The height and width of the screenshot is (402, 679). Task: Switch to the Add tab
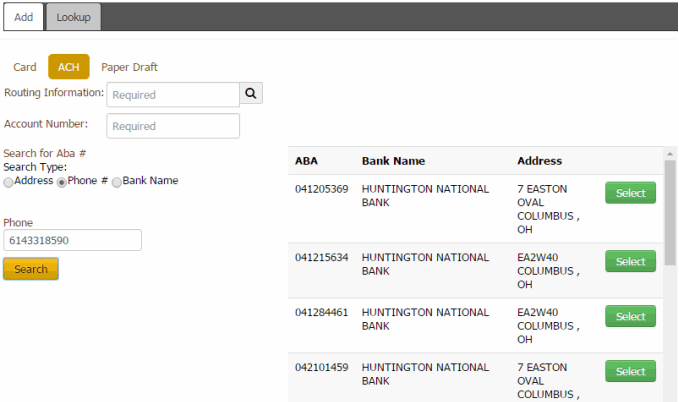[x=23, y=17]
